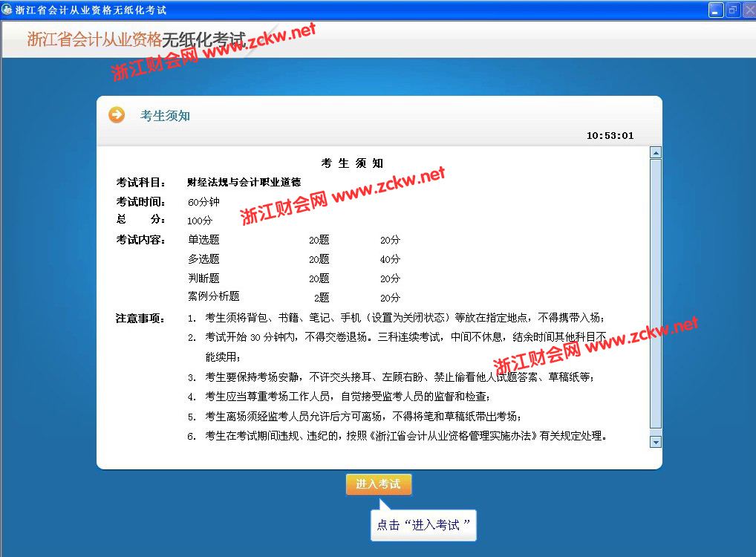This screenshot has height=557, width=756.
Task: Click the 点击"进入考试" tooltip bubble
Action: click(x=423, y=525)
